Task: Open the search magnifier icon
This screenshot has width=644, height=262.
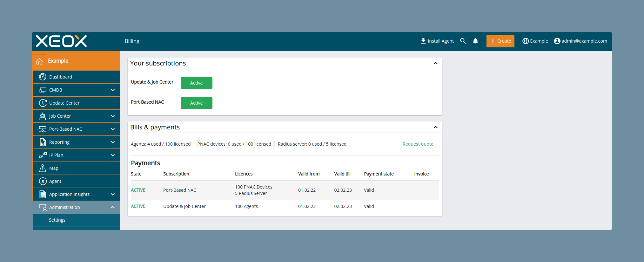Action: point(463,41)
